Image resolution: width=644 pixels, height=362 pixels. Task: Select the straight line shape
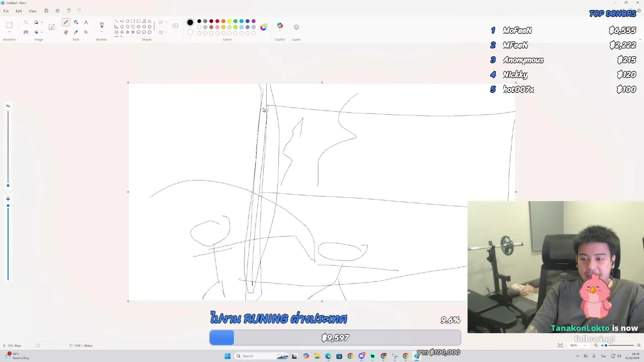coord(116,21)
